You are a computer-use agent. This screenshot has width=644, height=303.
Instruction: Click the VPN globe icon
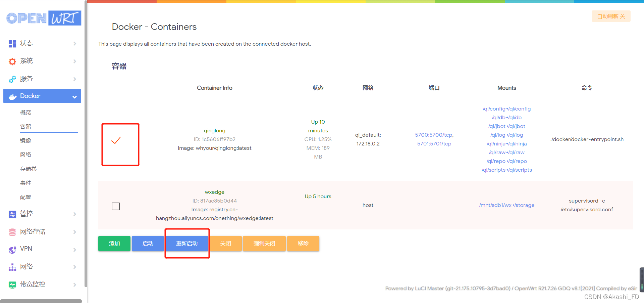click(x=12, y=249)
